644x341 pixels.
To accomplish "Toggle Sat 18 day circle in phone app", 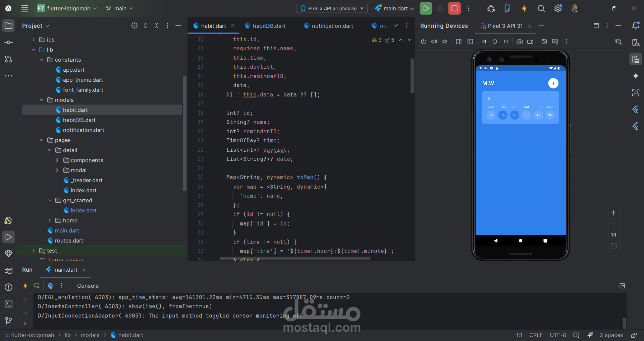I will click(527, 115).
